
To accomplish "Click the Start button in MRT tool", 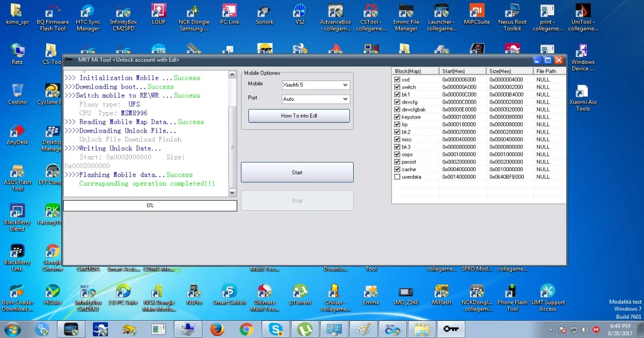I will [x=297, y=172].
